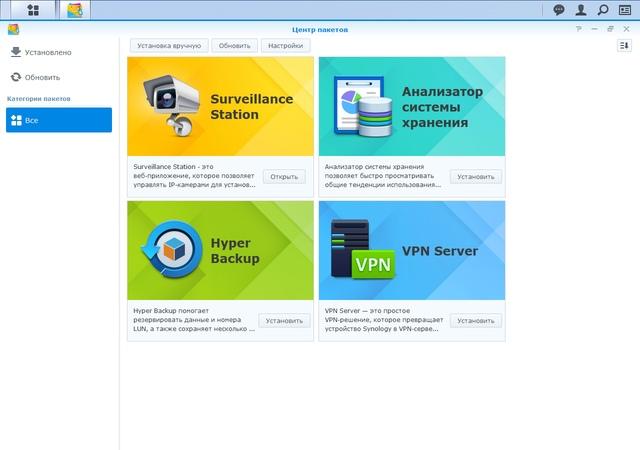640x450 pixels.
Task: Click the Обновить refresh arrows icon
Action: pos(16,77)
